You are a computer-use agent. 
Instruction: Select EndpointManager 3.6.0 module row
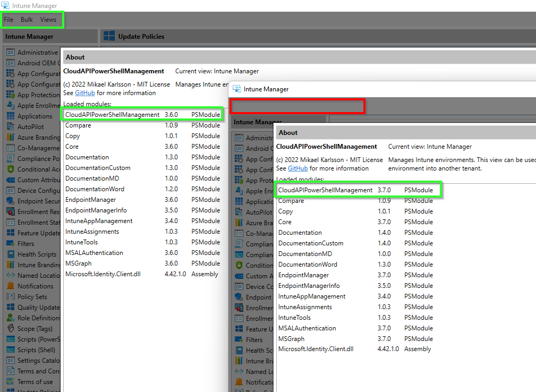(142, 199)
